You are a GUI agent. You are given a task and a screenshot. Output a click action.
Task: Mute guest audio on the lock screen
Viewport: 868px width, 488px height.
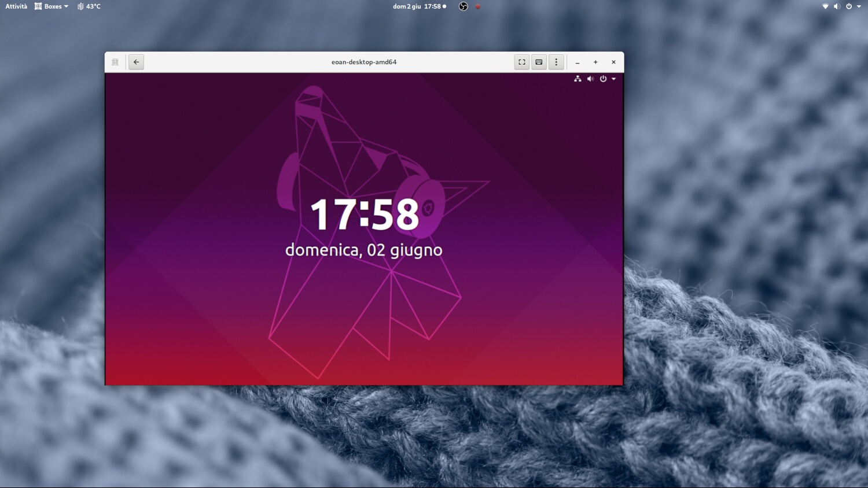tap(590, 79)
